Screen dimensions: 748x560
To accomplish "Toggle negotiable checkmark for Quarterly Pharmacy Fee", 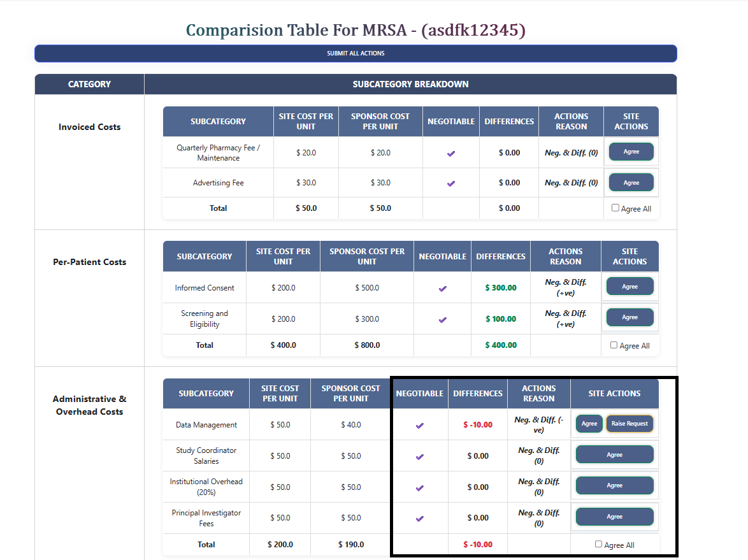I will (x=450, y=152).
